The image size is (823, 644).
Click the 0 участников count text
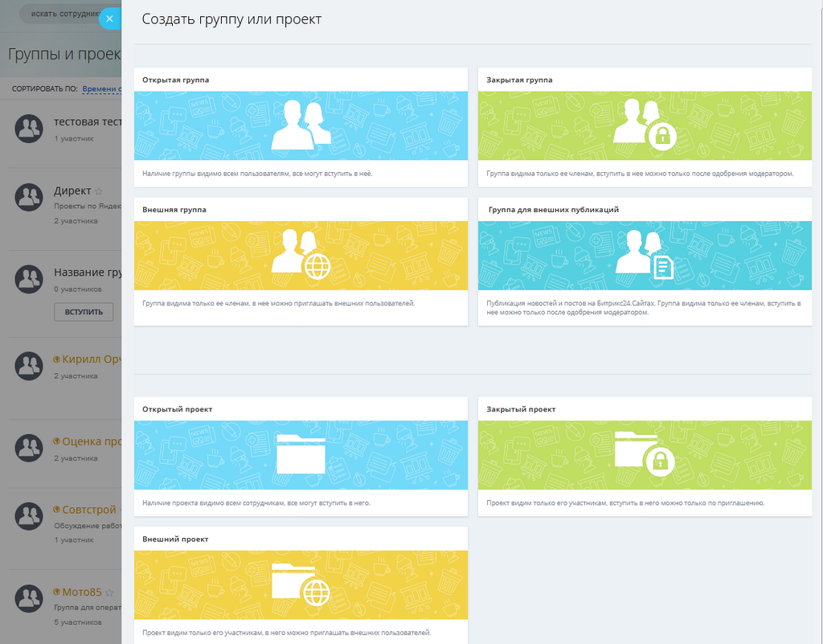pyautogui.click(x=78, y=289)
